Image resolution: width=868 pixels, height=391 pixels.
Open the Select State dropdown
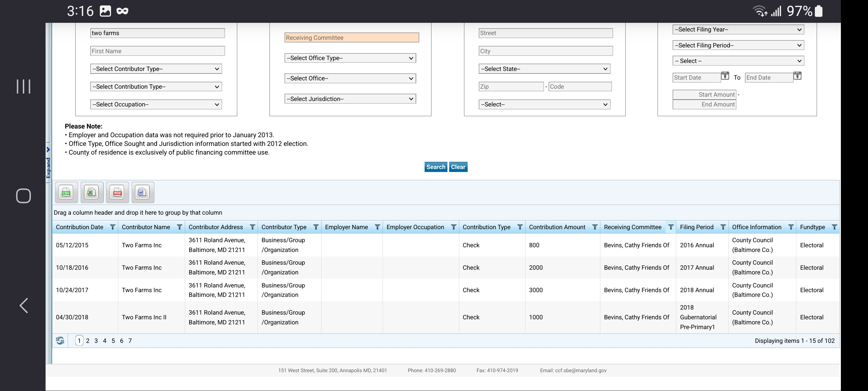(544, 69)
